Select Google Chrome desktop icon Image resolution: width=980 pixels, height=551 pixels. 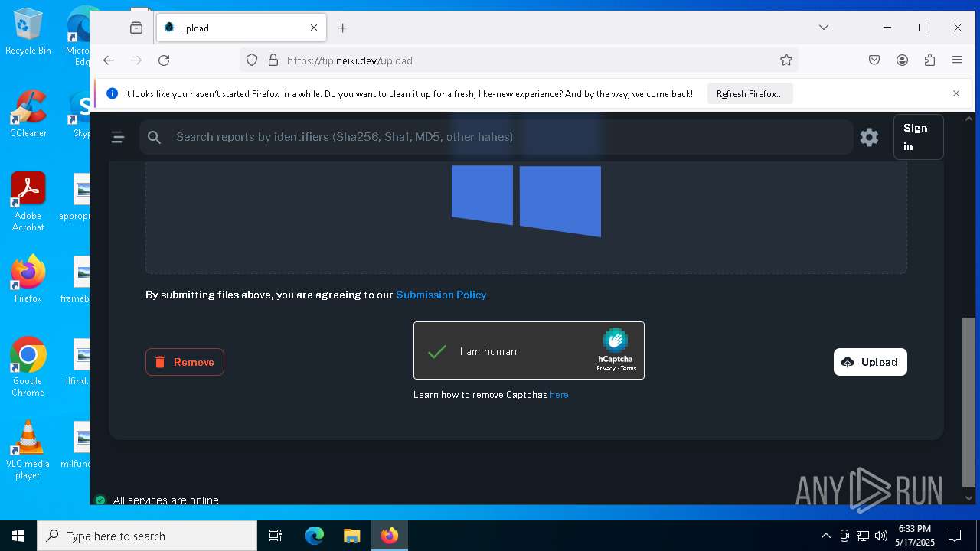(x=28, y=367)
